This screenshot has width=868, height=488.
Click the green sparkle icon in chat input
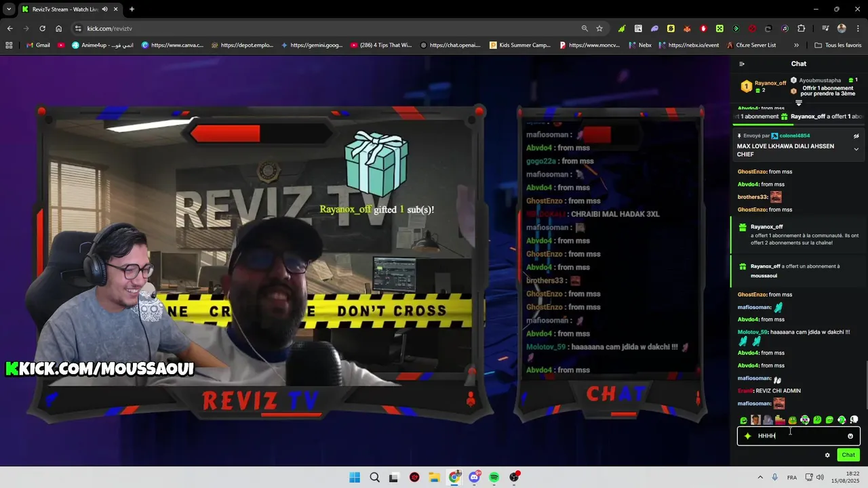pyautogui.click(x=747, y=436)
